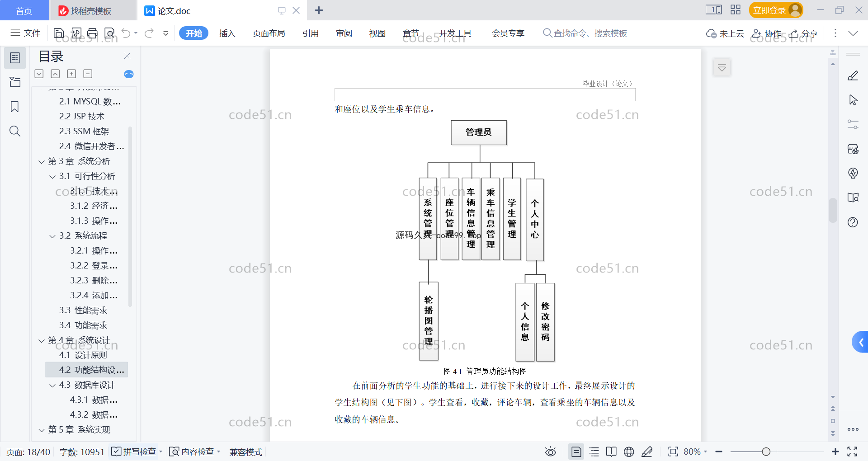Switch to 视图 ribbon tab
868x461 pixels.
(x=377, y=33)
